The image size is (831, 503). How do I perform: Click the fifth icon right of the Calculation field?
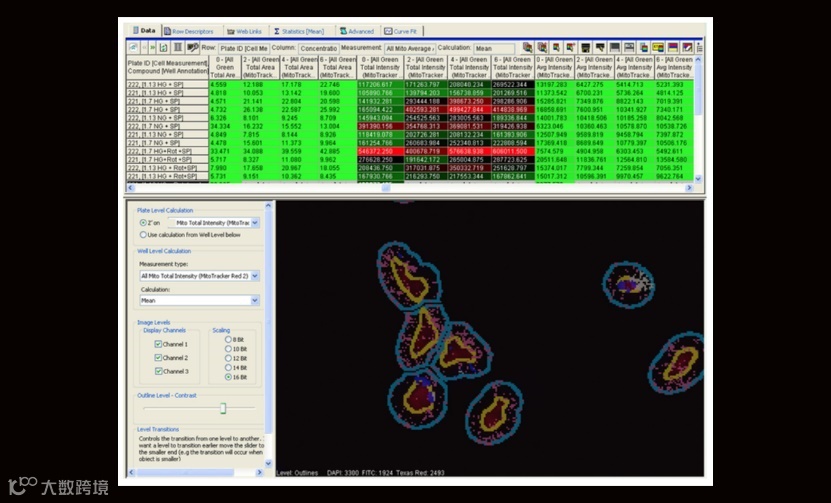586,48
